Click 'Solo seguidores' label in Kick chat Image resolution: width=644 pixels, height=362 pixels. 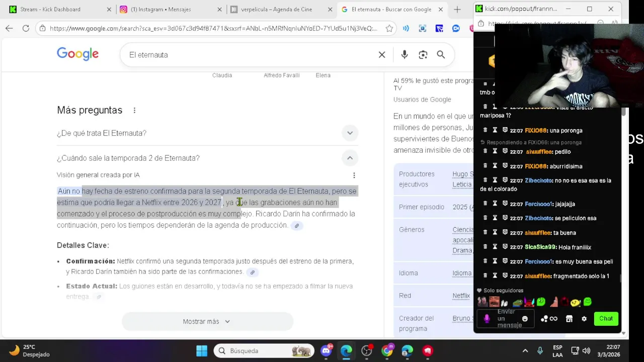[x=504, y=291]
